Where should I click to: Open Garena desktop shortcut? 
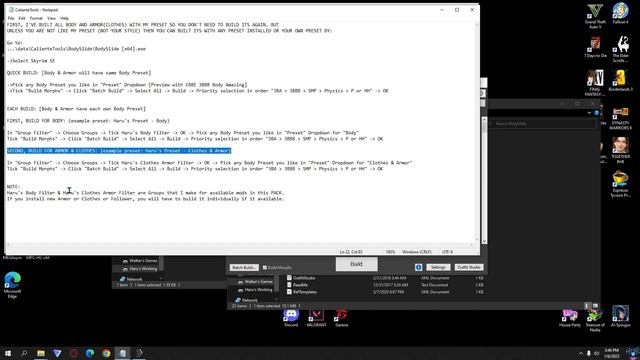point(342,318)
